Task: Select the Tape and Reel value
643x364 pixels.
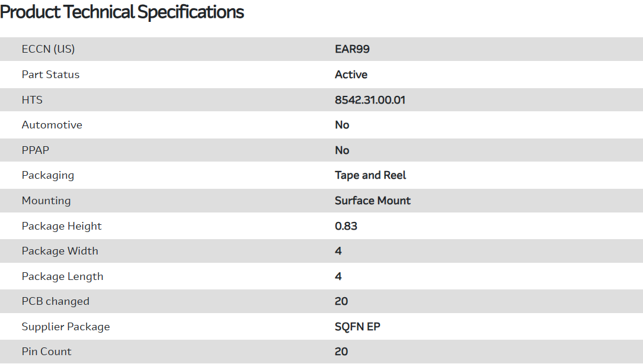Action: coord(370,175)
